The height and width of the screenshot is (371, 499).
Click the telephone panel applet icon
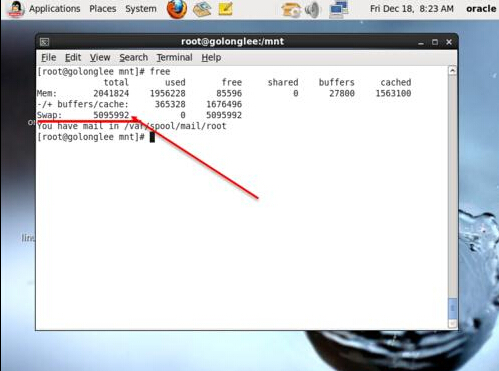click(x=291, y=10)
